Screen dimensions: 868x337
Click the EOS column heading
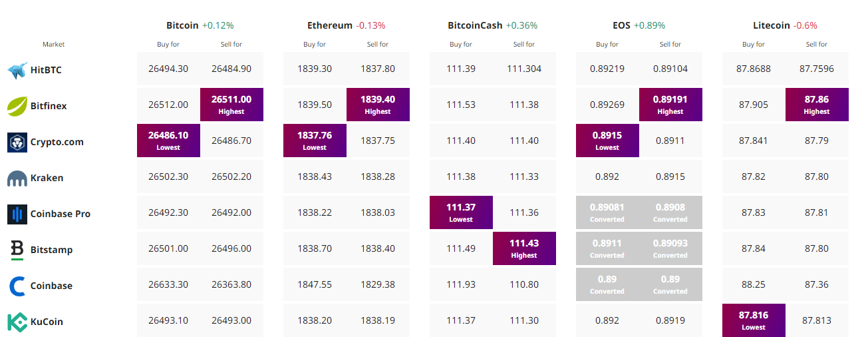pyautogui.click(x=621, y=25)
